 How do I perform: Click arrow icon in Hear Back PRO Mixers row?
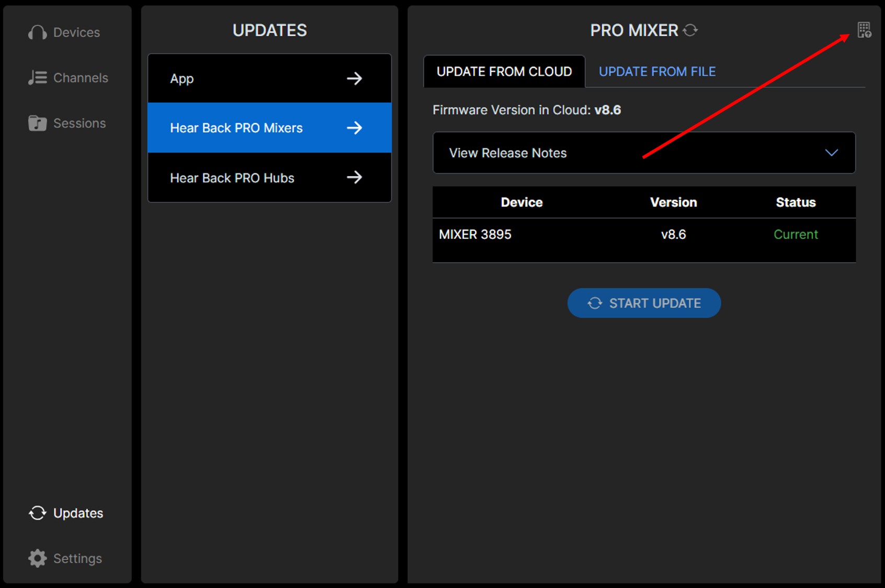(x=354, y=128)
